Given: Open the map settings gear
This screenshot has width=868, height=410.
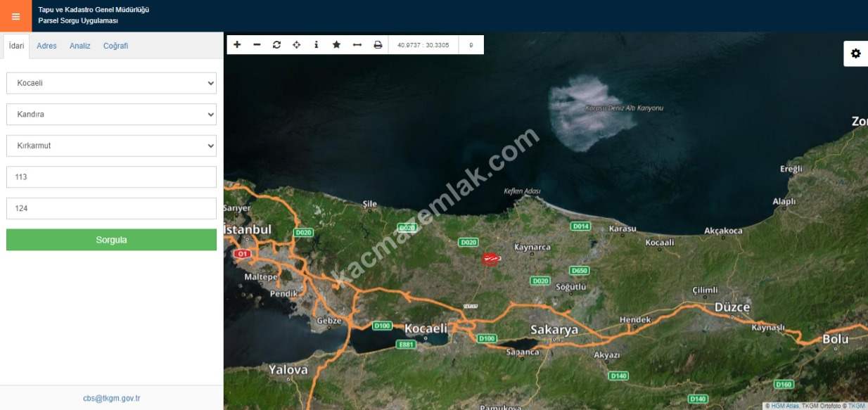Looking at the screenshot, I should (855, 53).
